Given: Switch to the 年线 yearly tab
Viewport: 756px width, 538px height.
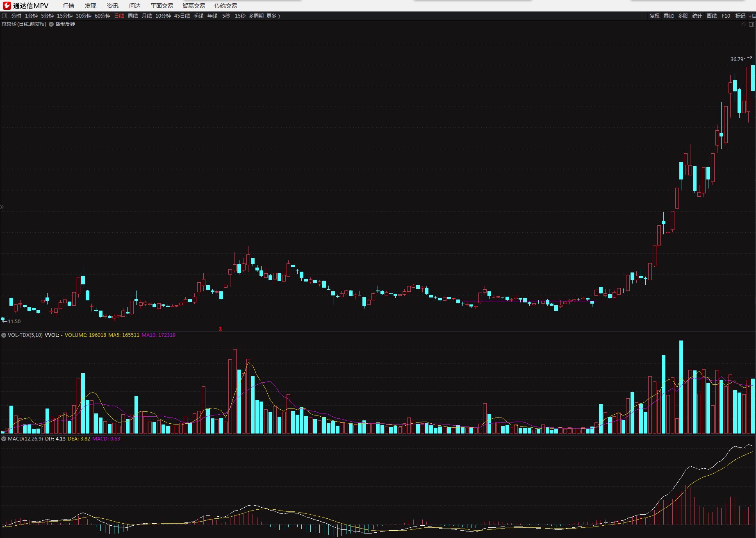Looking at the screenshot, I should [212, 16].
